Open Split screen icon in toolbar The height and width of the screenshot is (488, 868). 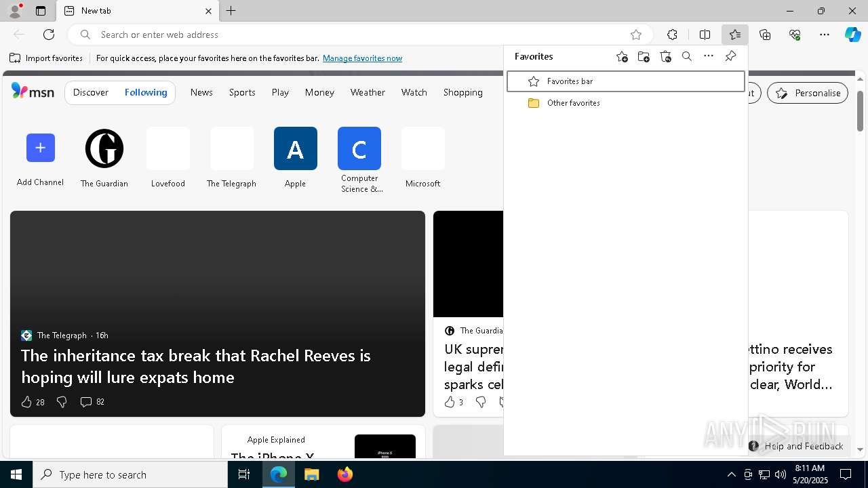[705, 35]
